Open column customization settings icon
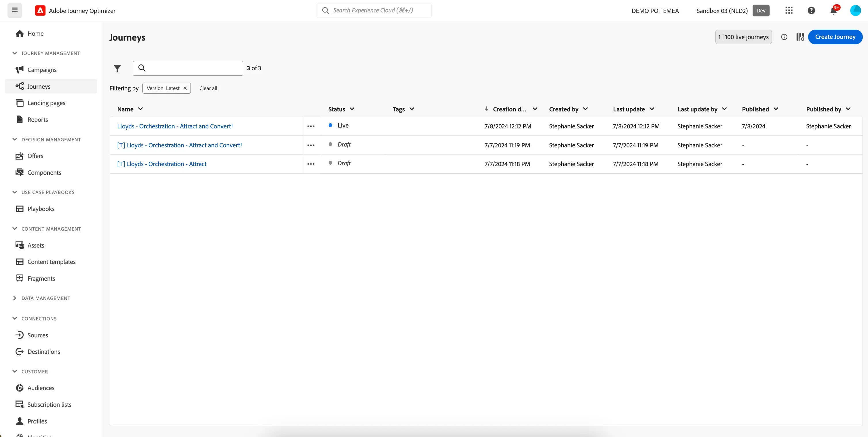This screenshot has height=437, width=868. click(x=800, y=37)
